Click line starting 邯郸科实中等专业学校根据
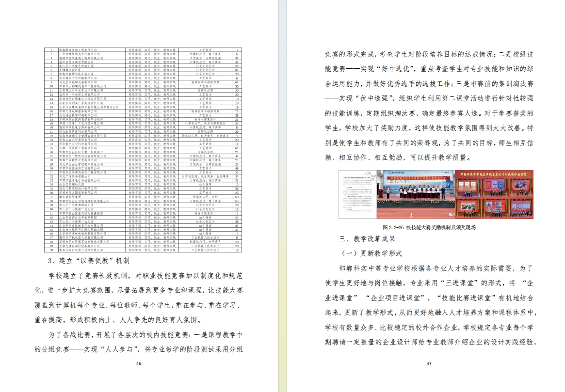 pos(436,268)
